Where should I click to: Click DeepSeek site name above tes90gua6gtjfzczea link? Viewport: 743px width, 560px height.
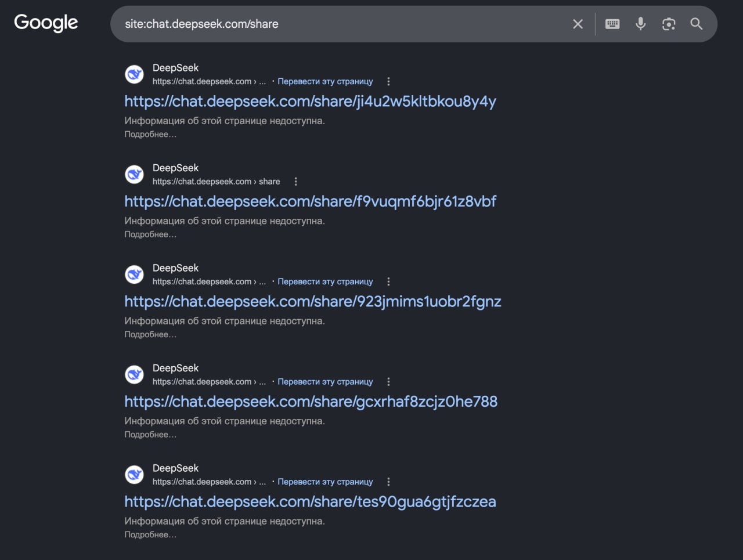coord(175,468)
